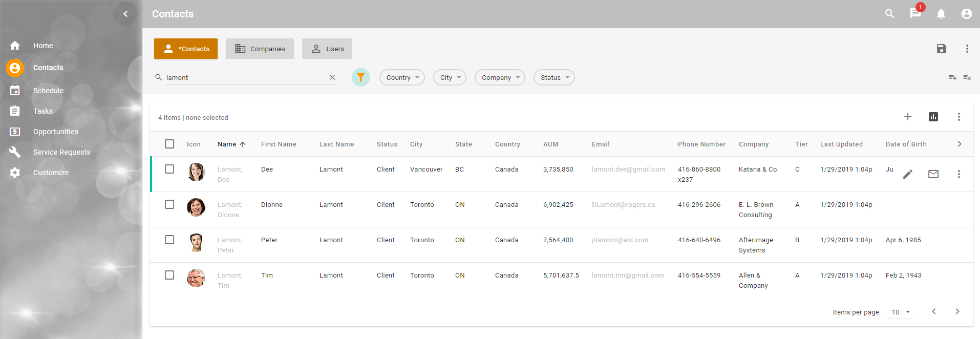This screenshot has height=339, width=980.
Task: Click the save disk icon
Action: coord(941,49)
